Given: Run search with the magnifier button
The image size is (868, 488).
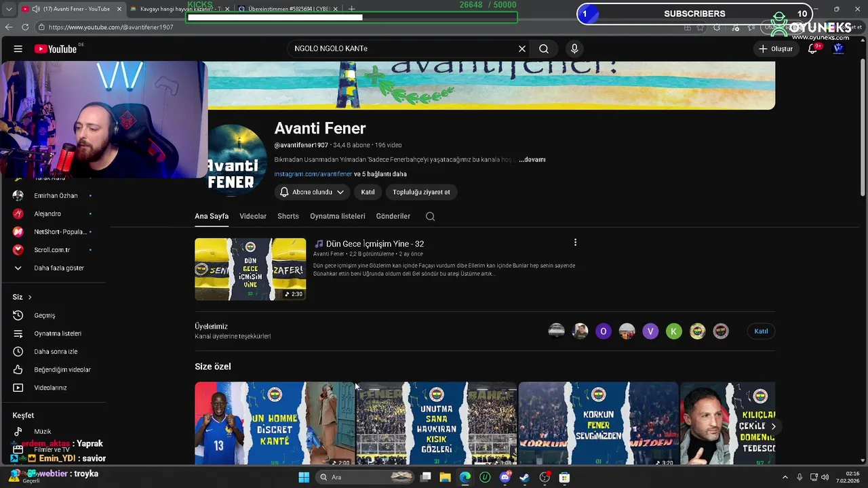Looking at the screenshot, I should pyautogui.click(x=544, y=49).
